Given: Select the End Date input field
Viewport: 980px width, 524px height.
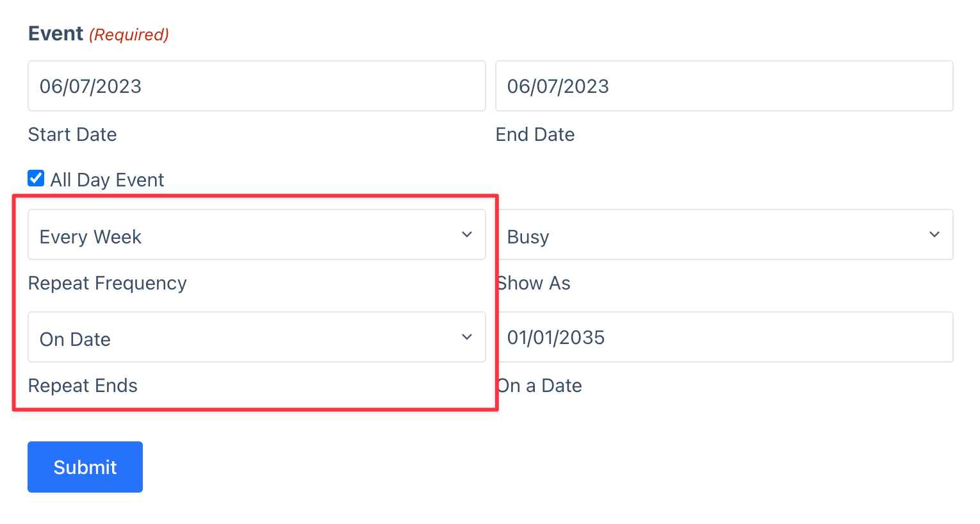Looking at the screenshot, I should pyautogui.click(x=724, y=86).
